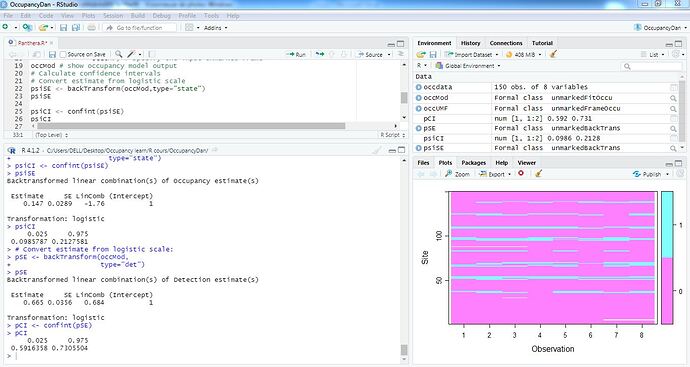
Task: Open the Session menu
Action: tap(113, 15)
